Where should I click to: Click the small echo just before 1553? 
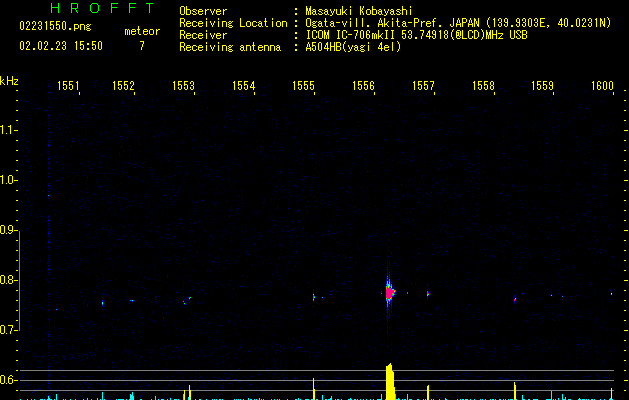tap(189, 298)
